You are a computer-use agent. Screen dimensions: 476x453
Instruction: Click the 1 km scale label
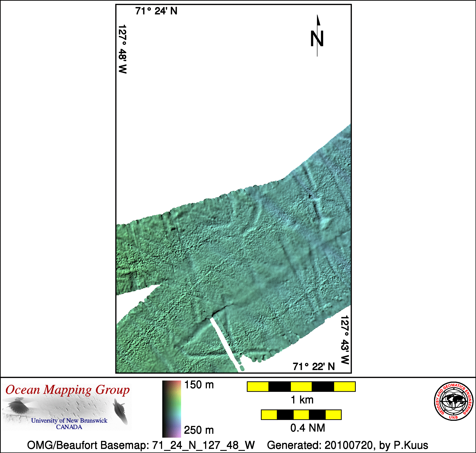302,400
